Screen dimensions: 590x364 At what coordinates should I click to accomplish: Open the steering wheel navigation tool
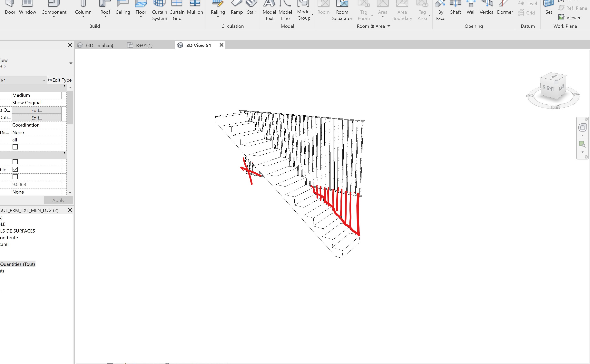click(582, 128)
